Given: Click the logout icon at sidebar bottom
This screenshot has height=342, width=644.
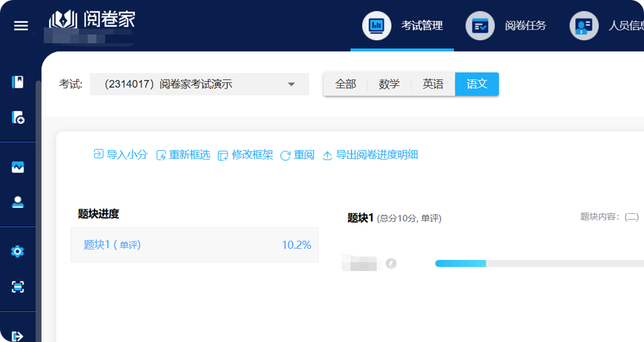Looking at the screenshot, I should point(18,335).
